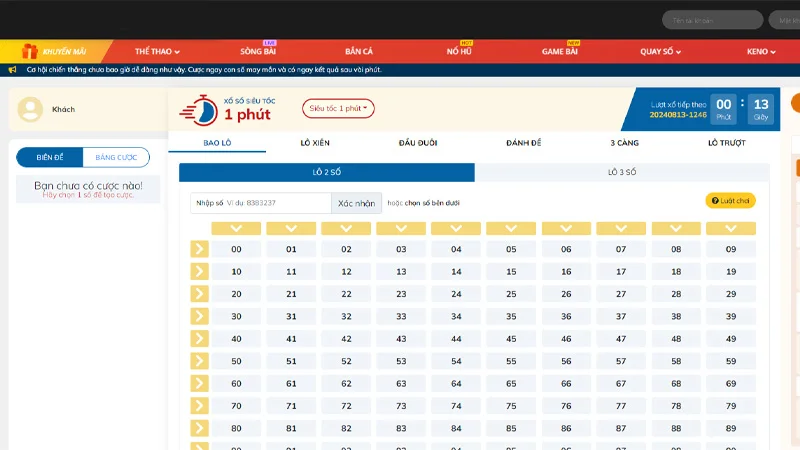
Task: Click the 1 phút stopwatch logo icon
Action: [198, 109]
